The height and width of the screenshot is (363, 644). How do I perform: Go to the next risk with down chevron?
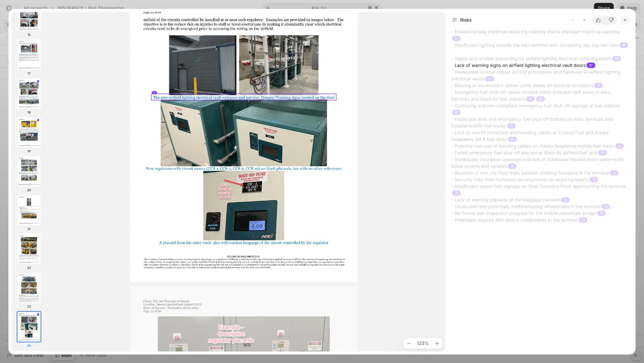click(584, 20)
